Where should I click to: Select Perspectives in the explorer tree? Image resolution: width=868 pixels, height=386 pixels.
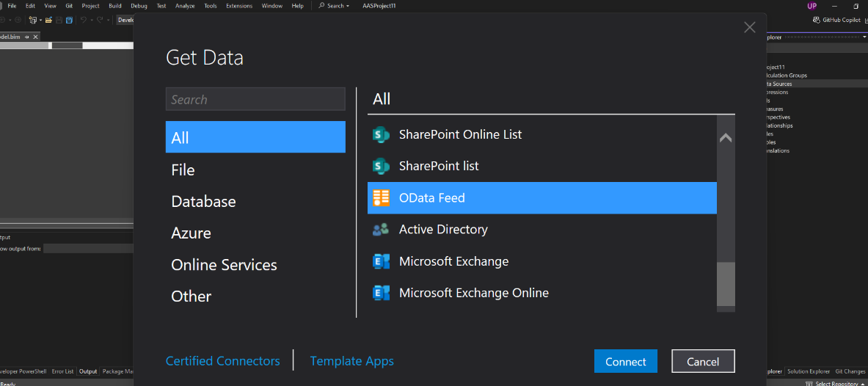(778, 117)
